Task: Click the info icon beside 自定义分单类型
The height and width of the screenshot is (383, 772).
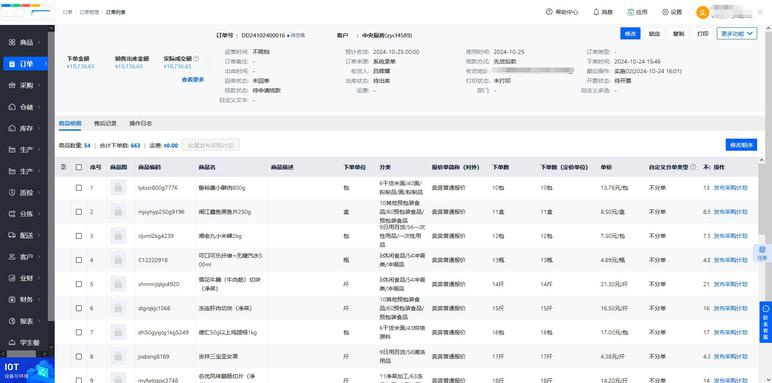Action: 693,167
